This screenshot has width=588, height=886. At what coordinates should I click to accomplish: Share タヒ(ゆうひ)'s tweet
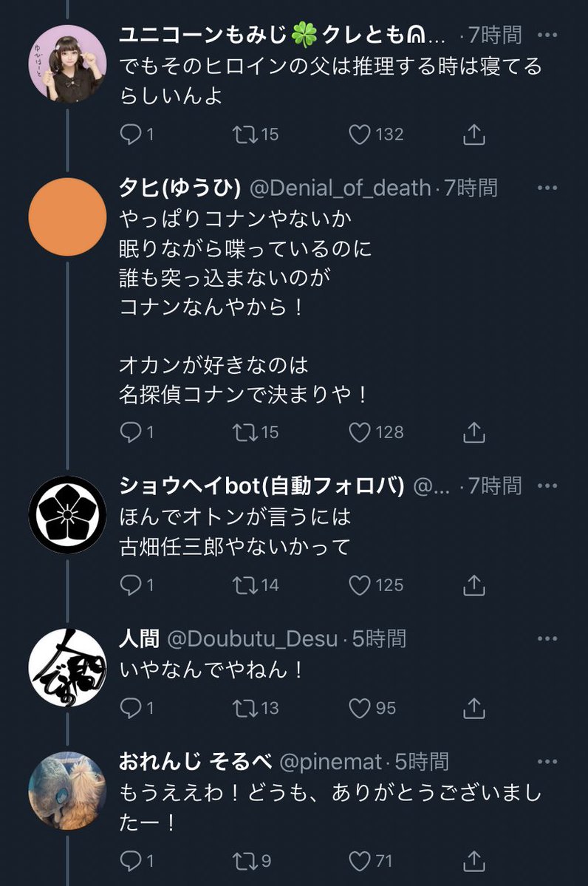click(x=474, y=432)
